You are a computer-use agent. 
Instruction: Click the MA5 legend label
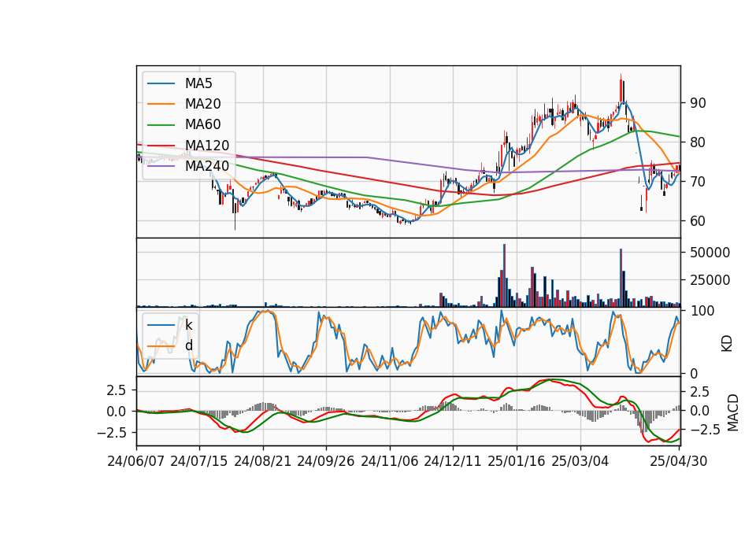(198, 83)
